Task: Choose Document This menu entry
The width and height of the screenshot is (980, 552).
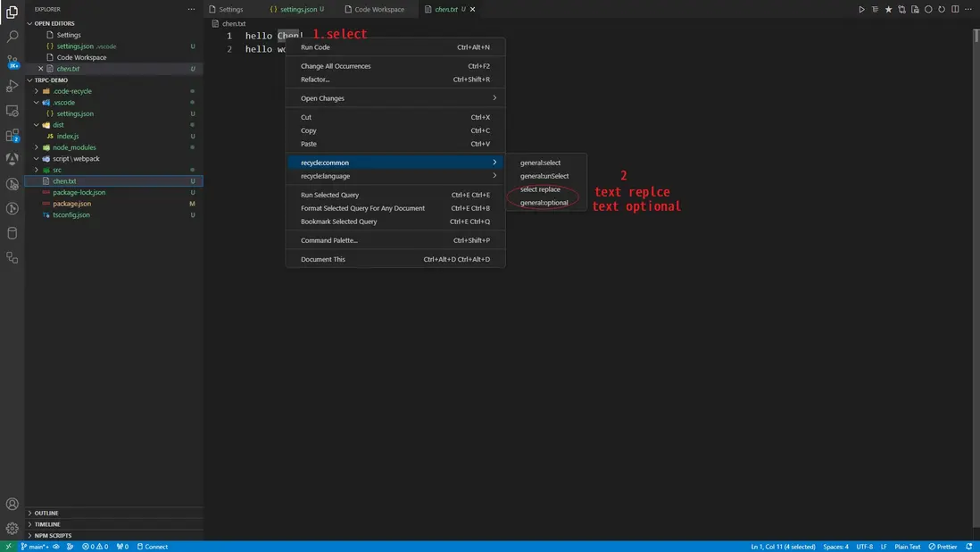Action: pos(395,259)
